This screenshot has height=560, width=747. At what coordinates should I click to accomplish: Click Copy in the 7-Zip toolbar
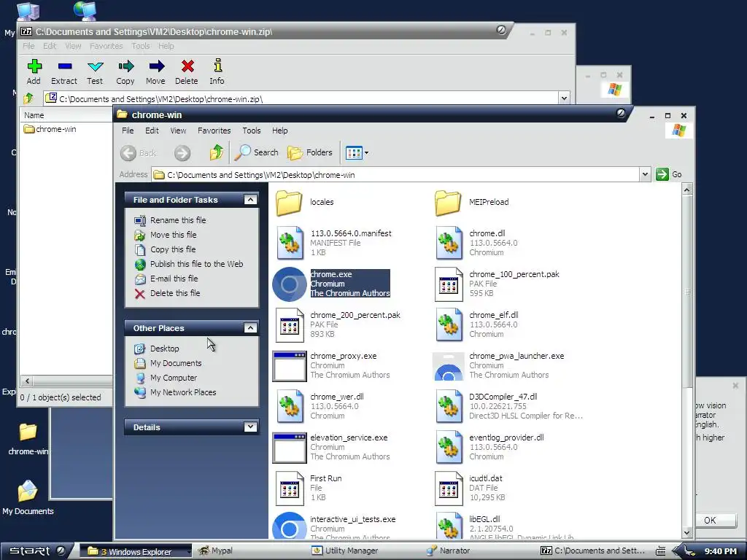[125, 72]
